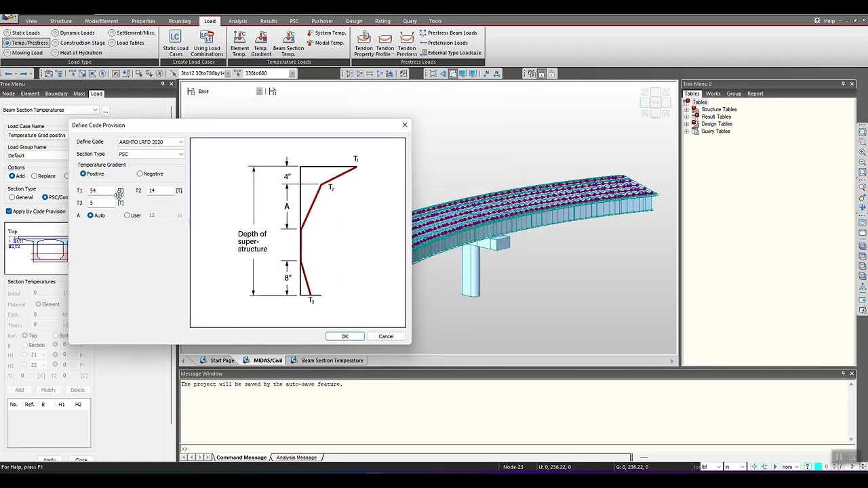Click the T3 temperature input field
This screenshot has height=488, width=868.
point(102,203)
